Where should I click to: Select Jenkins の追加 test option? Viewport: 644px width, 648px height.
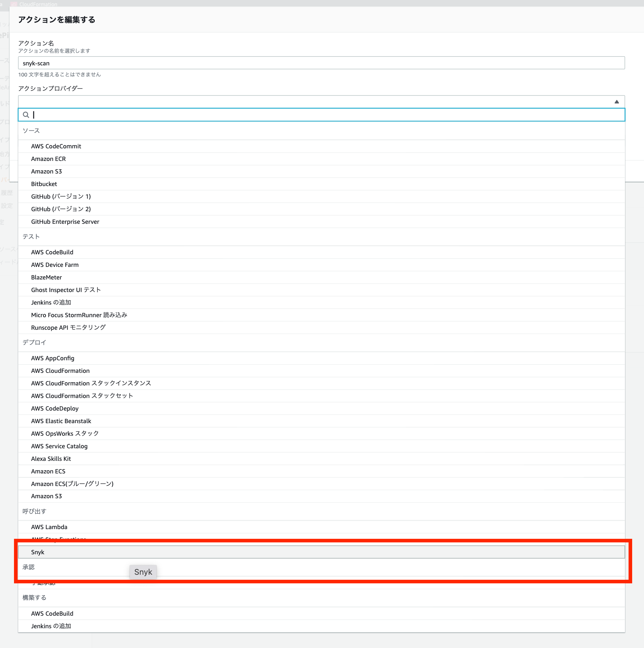point(51,302)
